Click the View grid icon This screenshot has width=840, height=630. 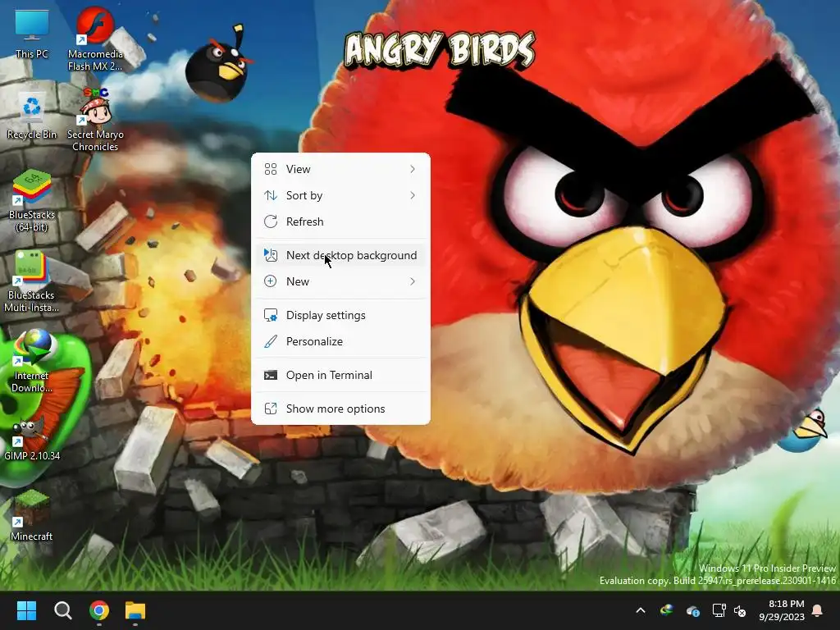pyautogui.click(x=271, y=169)
